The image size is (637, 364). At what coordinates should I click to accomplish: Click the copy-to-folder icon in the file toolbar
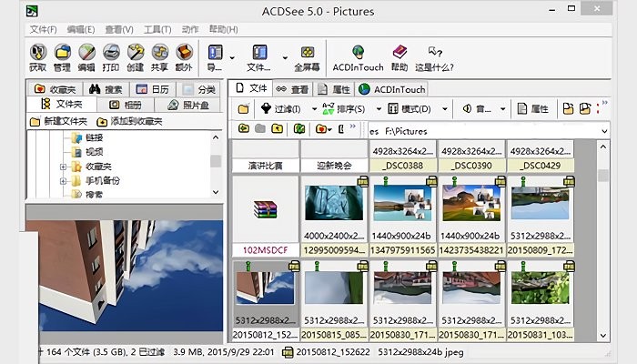568,108
